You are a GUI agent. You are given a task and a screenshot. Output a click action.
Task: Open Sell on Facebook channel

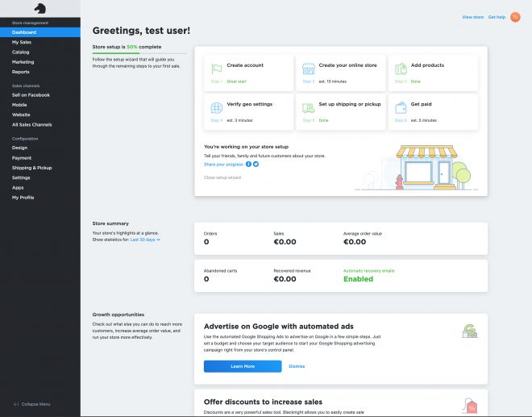point(31,95)
